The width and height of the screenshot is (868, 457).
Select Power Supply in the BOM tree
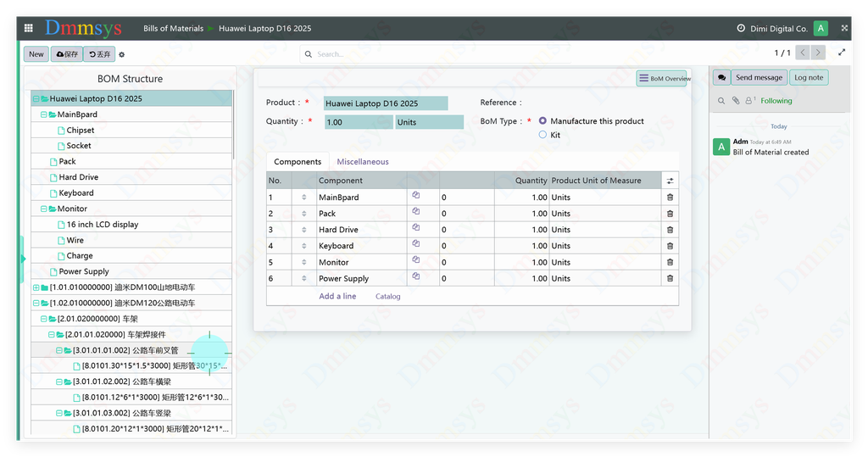click(84, 271)
